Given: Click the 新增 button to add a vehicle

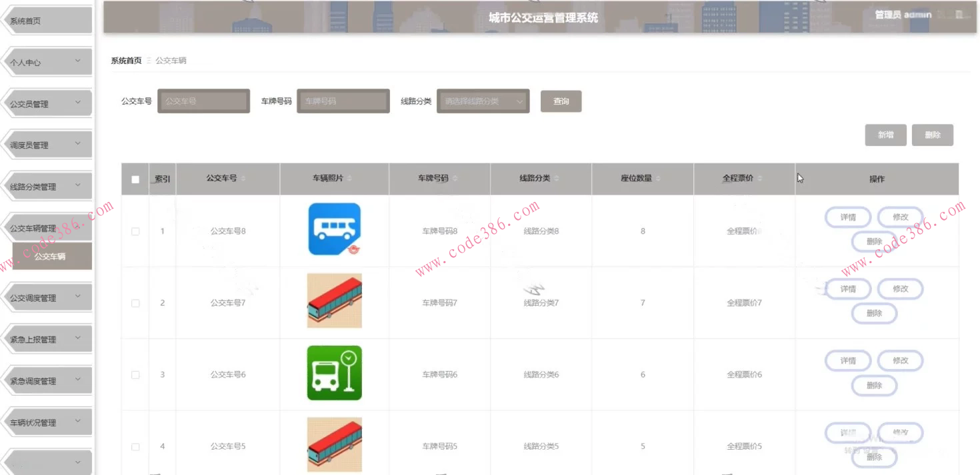Looking at the screenshot, I should [885, 135].
